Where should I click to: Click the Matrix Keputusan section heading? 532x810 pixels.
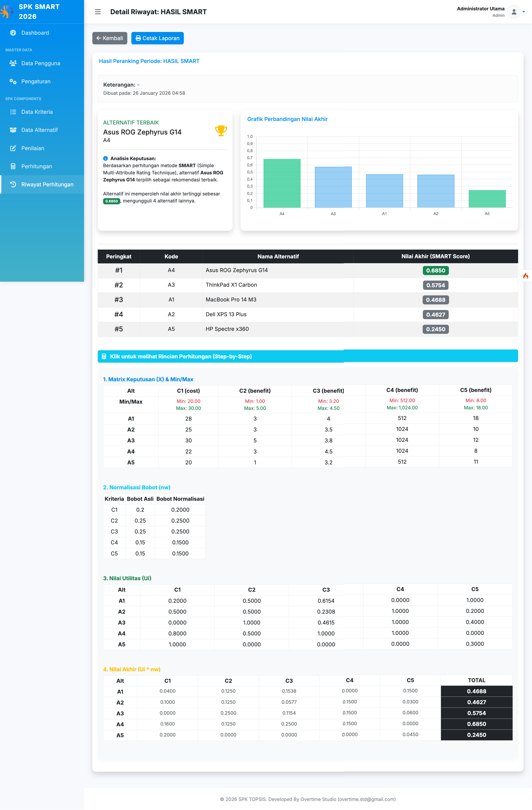(148, 379)
